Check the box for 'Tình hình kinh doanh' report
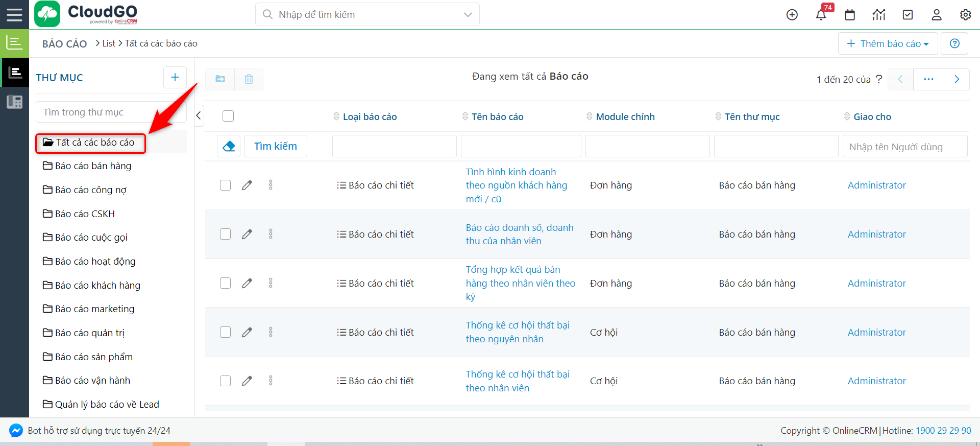Screen dimensions: 980x446 click(225, 185)
